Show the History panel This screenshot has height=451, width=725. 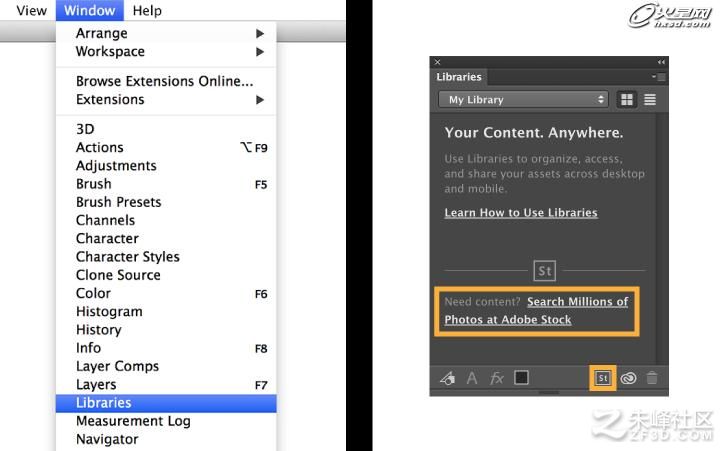166,330
